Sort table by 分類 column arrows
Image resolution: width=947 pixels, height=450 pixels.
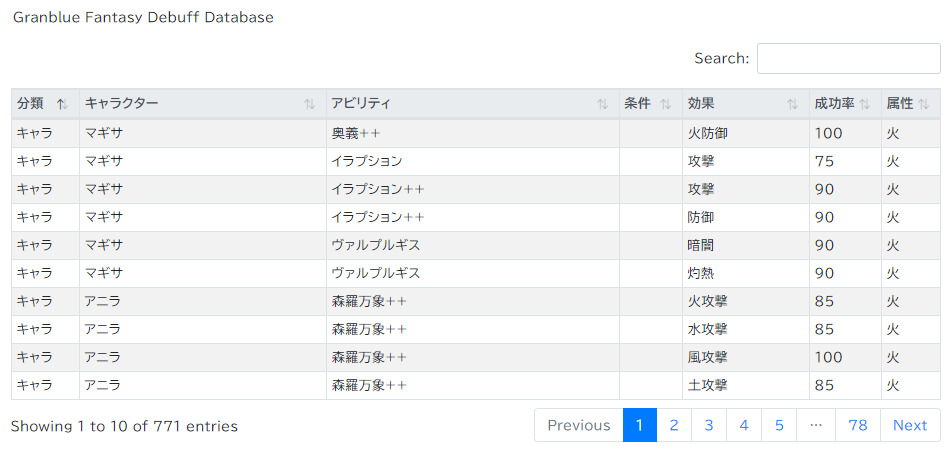[62, 104]
